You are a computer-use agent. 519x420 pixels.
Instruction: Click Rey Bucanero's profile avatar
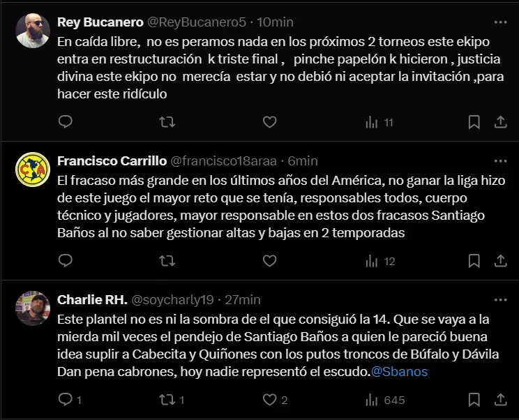33,31
